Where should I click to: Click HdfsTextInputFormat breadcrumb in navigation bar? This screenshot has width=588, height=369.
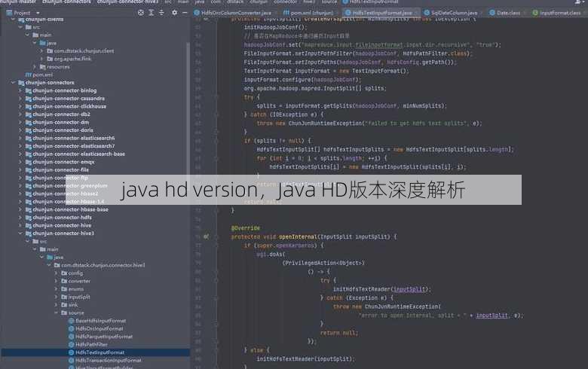(x=370, y=2)
